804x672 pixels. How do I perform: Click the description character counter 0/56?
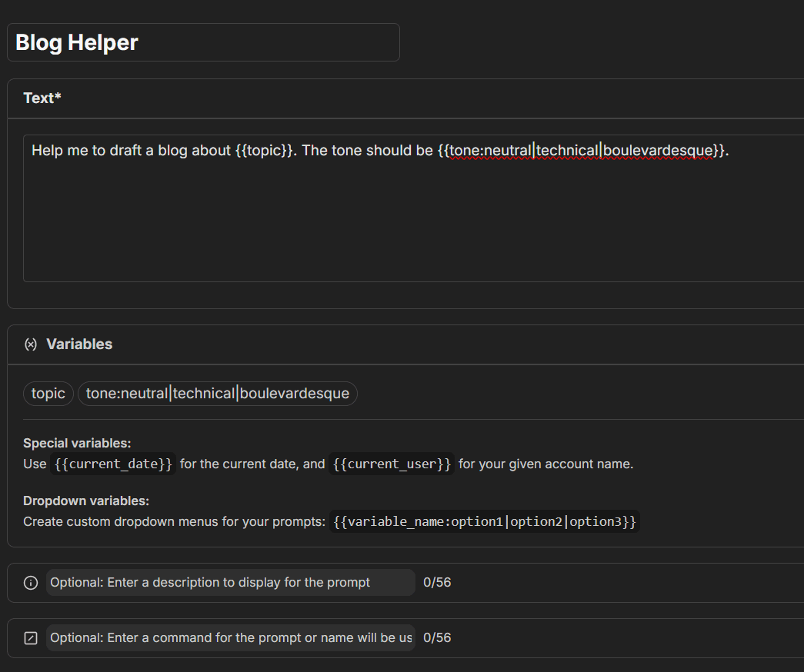tap(437, 583)
